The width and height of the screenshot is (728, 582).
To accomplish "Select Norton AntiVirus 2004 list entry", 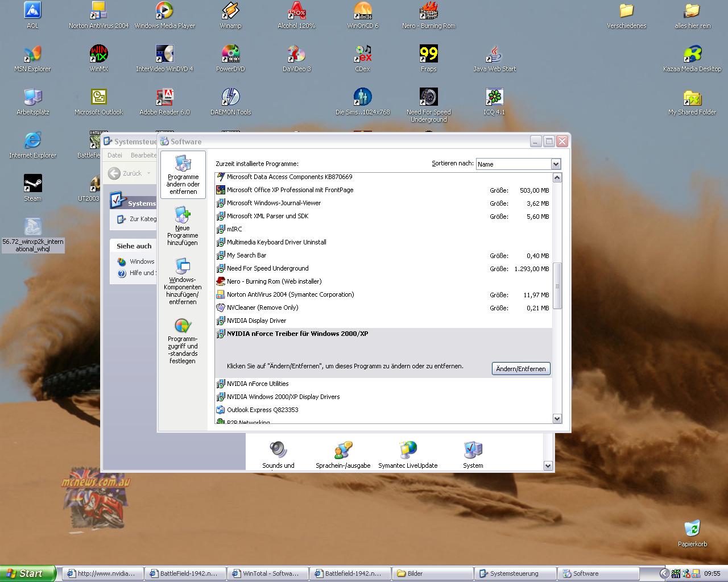I will [x=383, y=294].
